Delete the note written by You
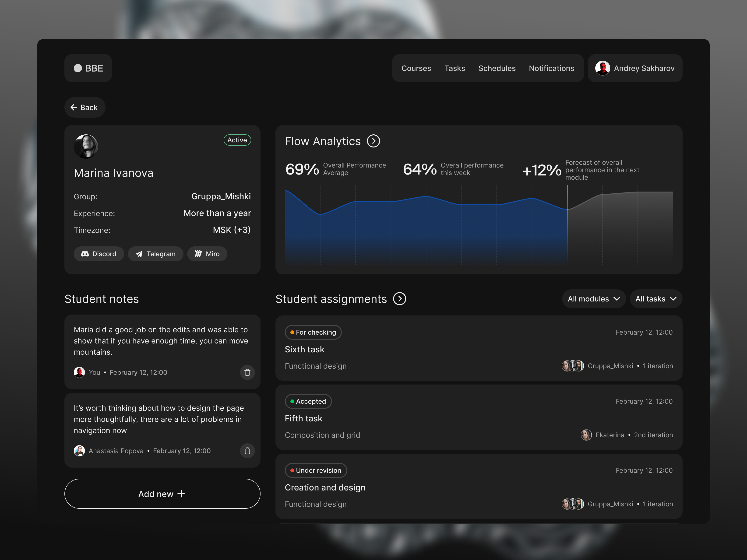This screenshot has height=560, width=747. (247, 372)
